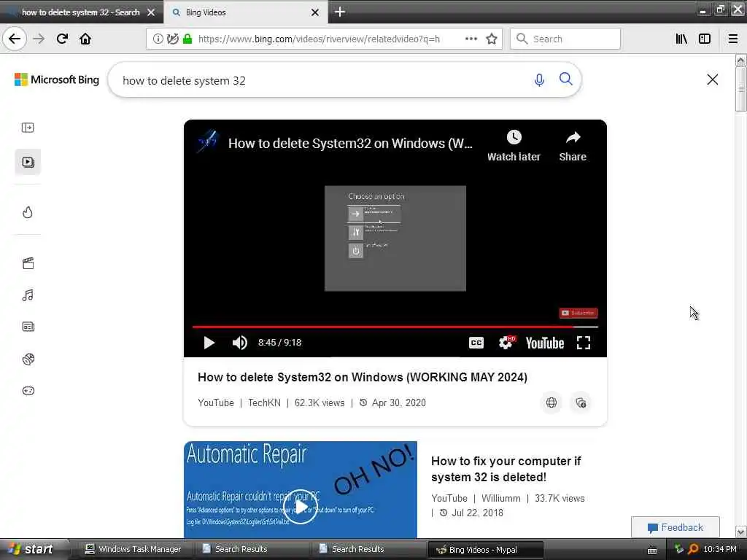Toggle closed captions CC
Viewport: 747px width, 560px height.
pos(476,343)
